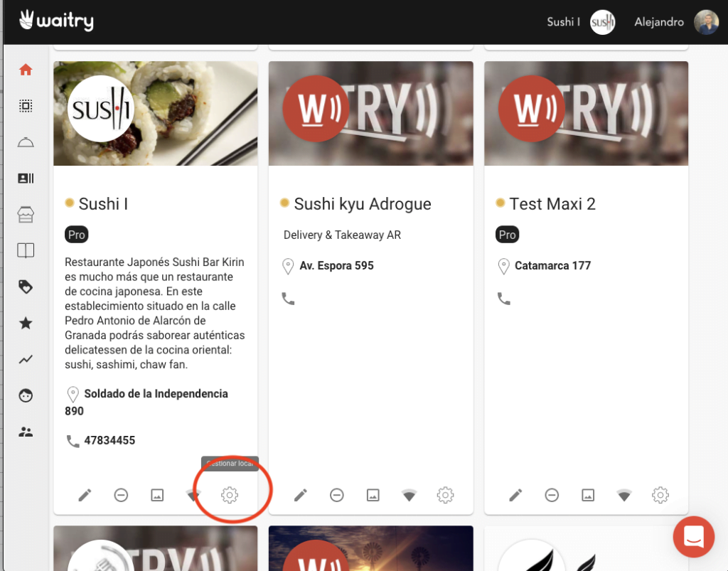Viewport: 728px width, 571px height.
Task: Click Alejandro's profile photo
Action: pyautogui.click(x=706, y=22)
